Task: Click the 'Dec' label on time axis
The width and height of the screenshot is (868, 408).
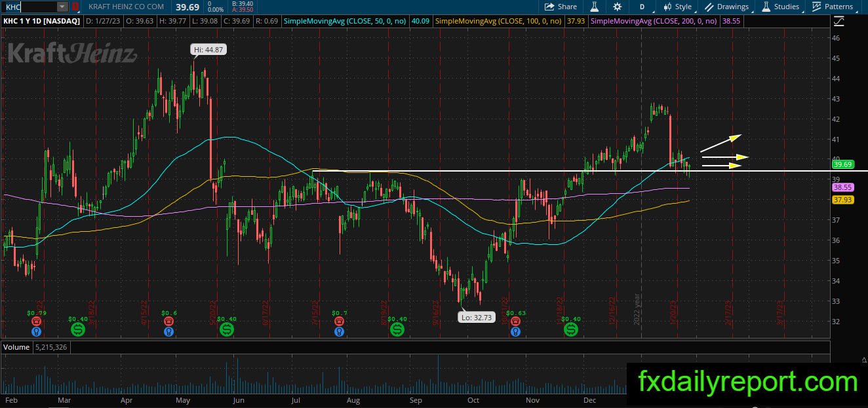Action: [x=590, y=399]
